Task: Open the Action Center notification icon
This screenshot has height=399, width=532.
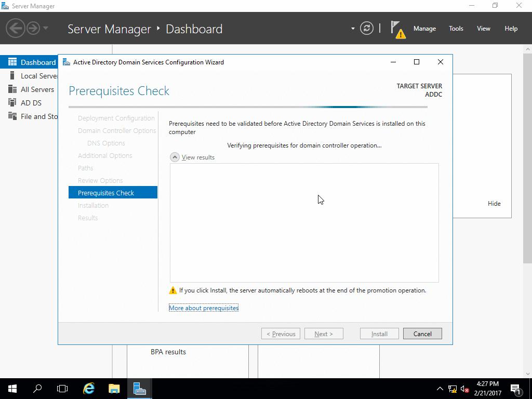Action: point(516,389)
